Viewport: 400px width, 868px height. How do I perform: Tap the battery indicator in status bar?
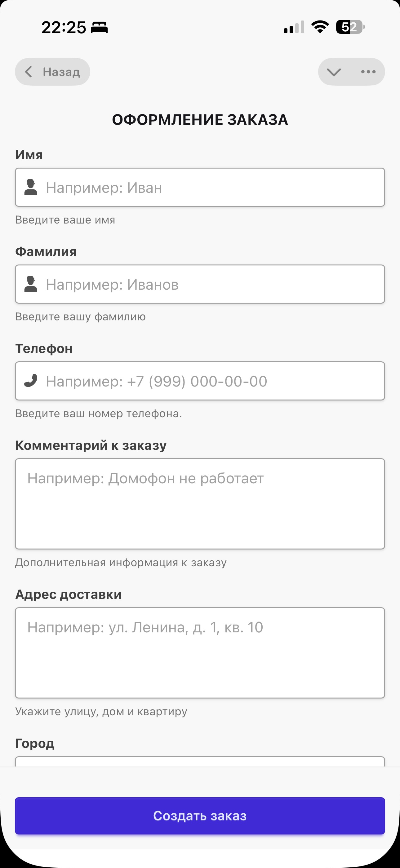[350, 27]
